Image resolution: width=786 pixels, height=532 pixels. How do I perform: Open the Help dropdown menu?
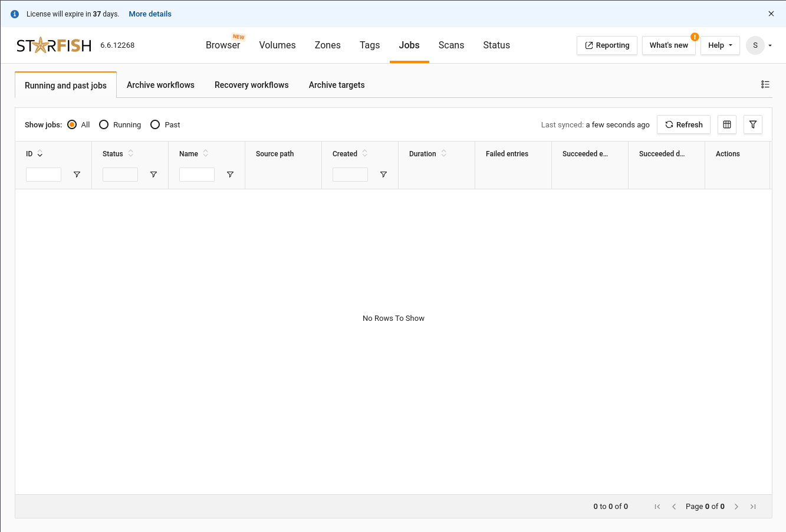(x=720, y=45)
